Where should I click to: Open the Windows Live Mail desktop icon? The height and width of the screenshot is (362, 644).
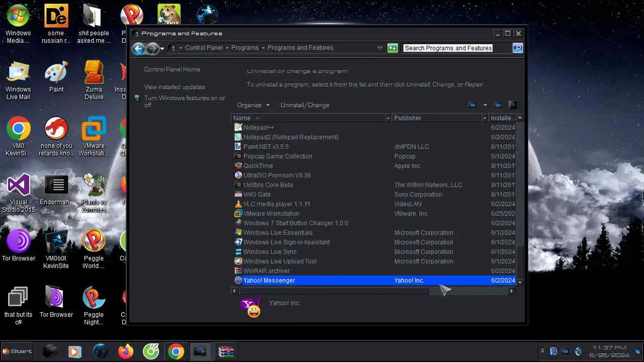pyautogui.click(x=18, y=80)
